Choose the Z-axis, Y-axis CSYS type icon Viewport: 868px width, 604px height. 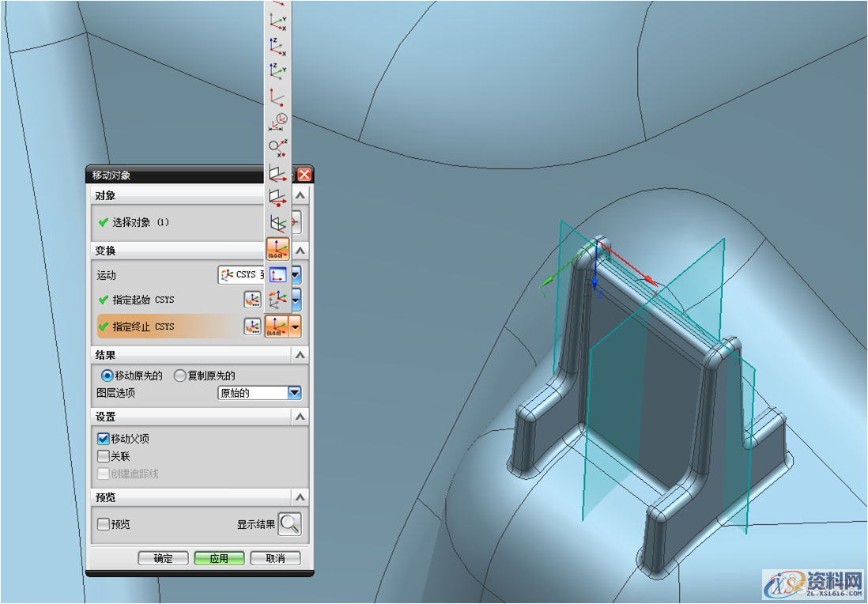coord(277,71)
